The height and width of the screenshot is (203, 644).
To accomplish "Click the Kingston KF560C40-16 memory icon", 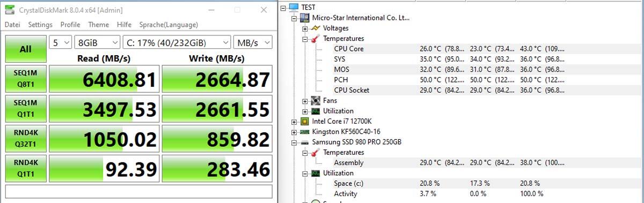I will tap(305, 132).
